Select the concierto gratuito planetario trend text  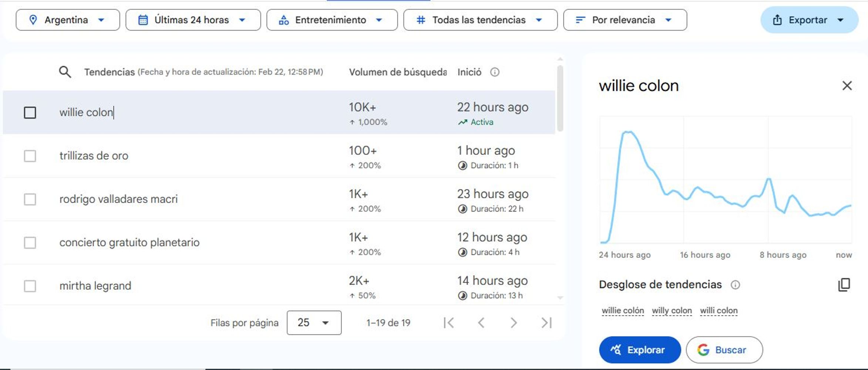129,242
